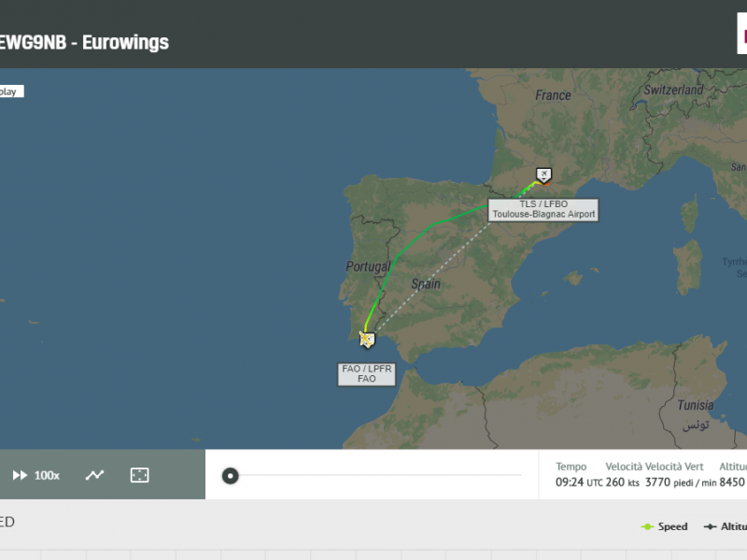Click the Faro airport plane marker

(367, 340)
